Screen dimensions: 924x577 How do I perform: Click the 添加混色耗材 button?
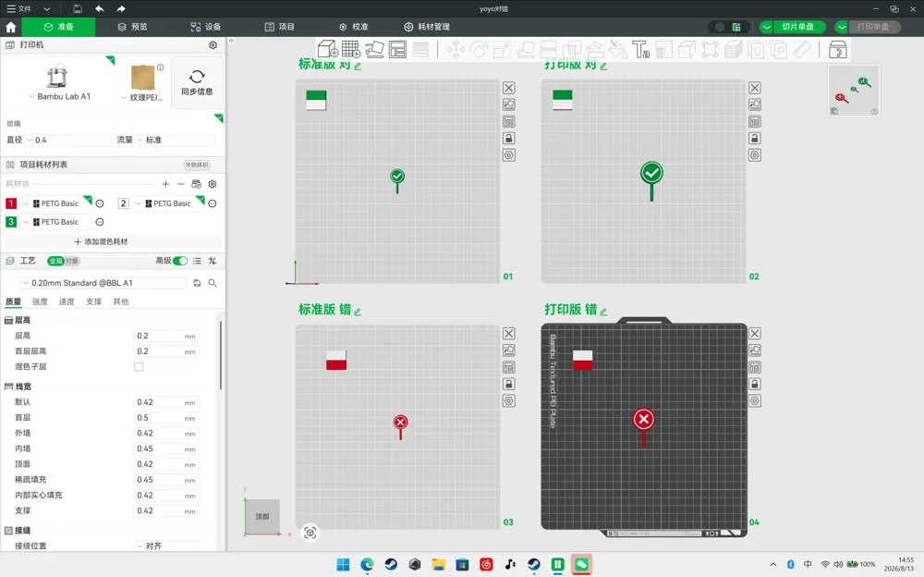pyautogui.click(x=102, y=242)
